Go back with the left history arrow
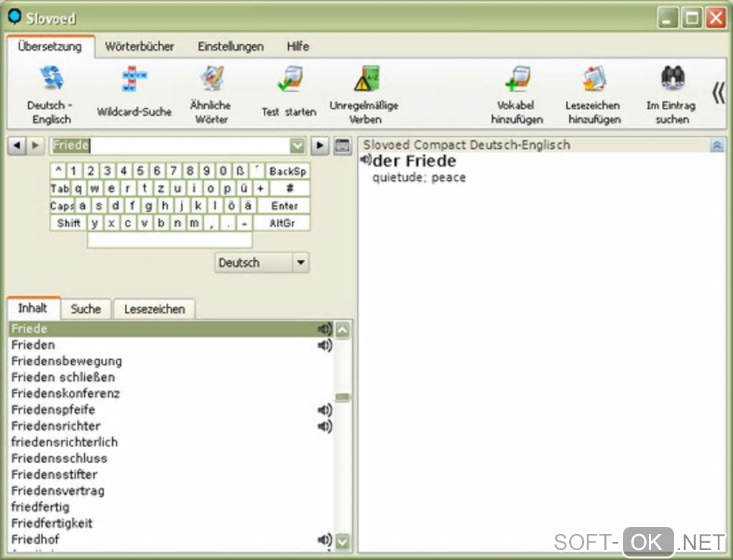 pyautogui.click(x=17, y=145)
